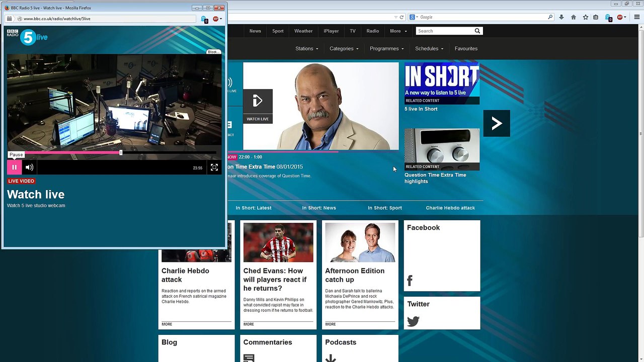Click the site identity icon in the popup address bar
644x362 pixels.
coord(20,19)
